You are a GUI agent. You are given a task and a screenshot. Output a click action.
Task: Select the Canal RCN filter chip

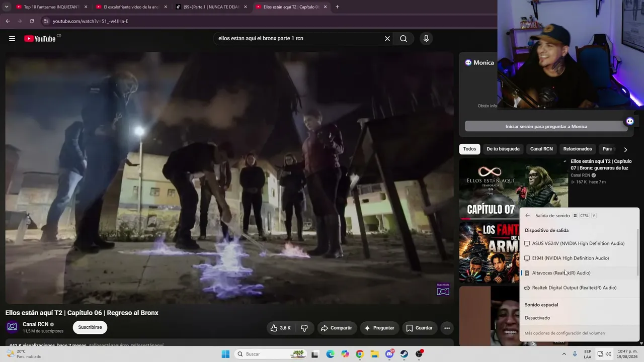click(541, 149)
